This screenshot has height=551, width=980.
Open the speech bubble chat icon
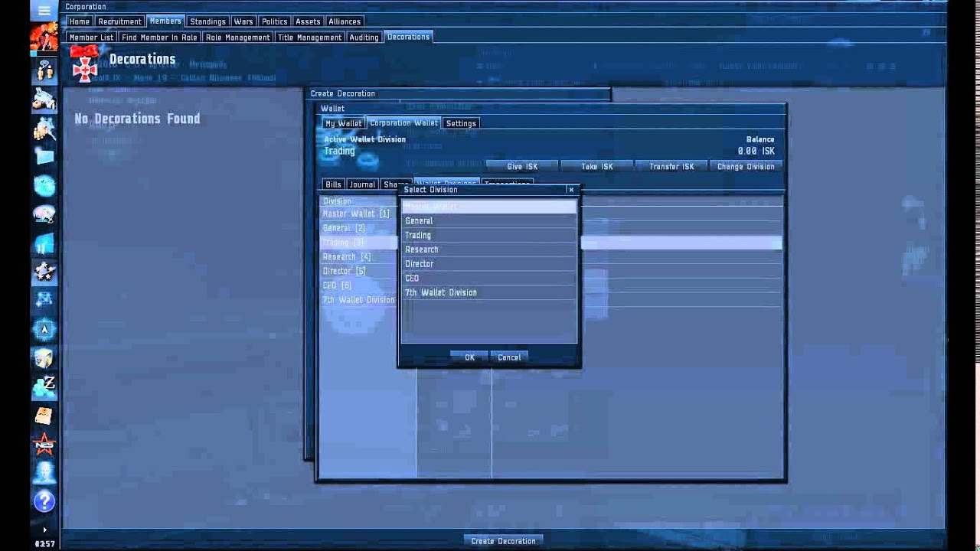44,214
